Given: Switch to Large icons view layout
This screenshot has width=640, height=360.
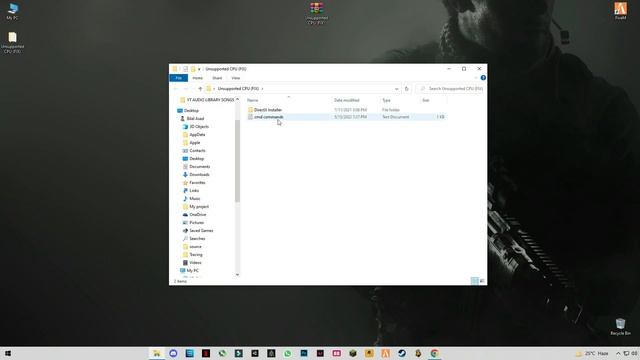Looking at the screenshot, I should click(x=482, y=281).
